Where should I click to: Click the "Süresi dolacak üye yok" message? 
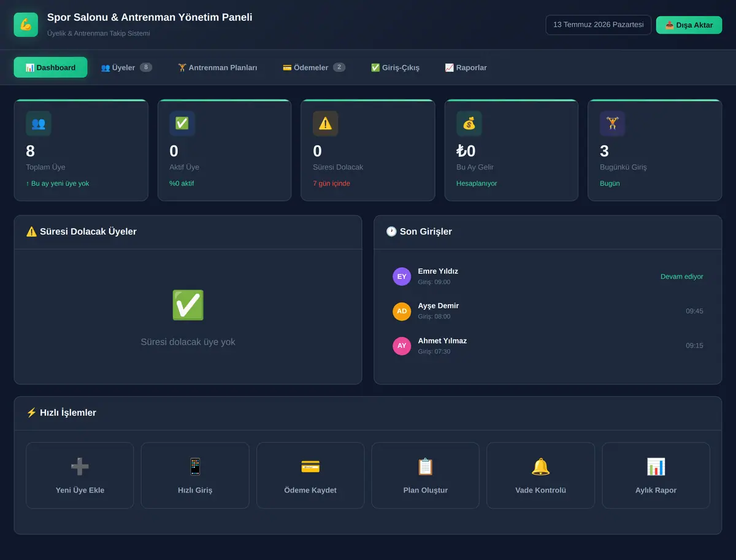[x=188, y=342]
